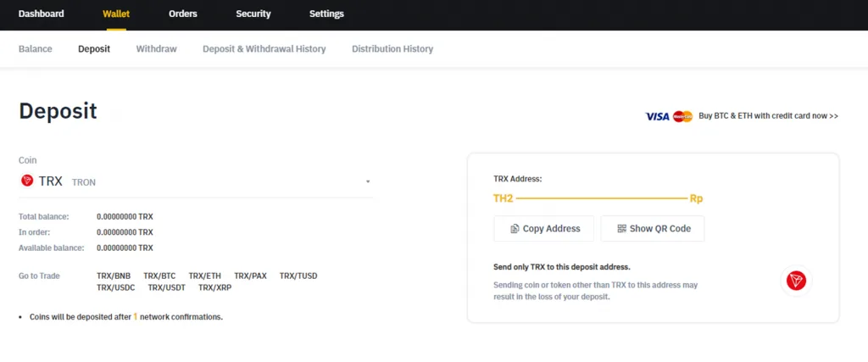Click the network confirmations note

coord(125,317)
